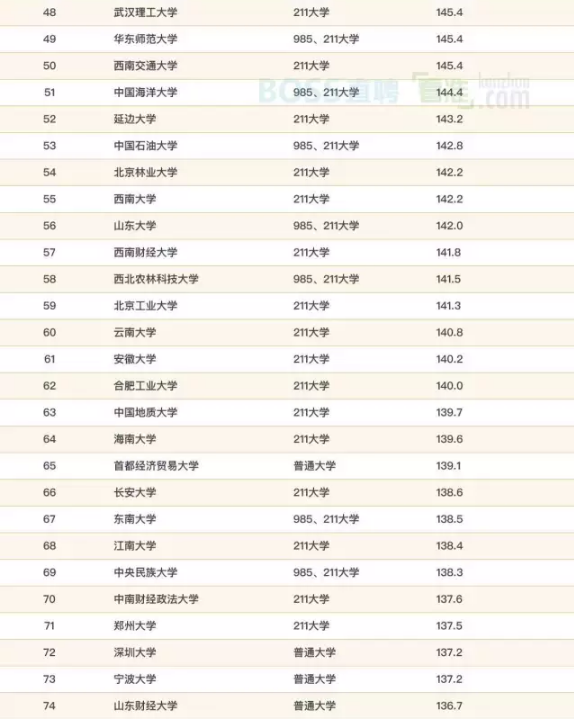Select the 中国海洋大学 university name
This screenshot has height=719, width=574.
[x=145, y=92]
